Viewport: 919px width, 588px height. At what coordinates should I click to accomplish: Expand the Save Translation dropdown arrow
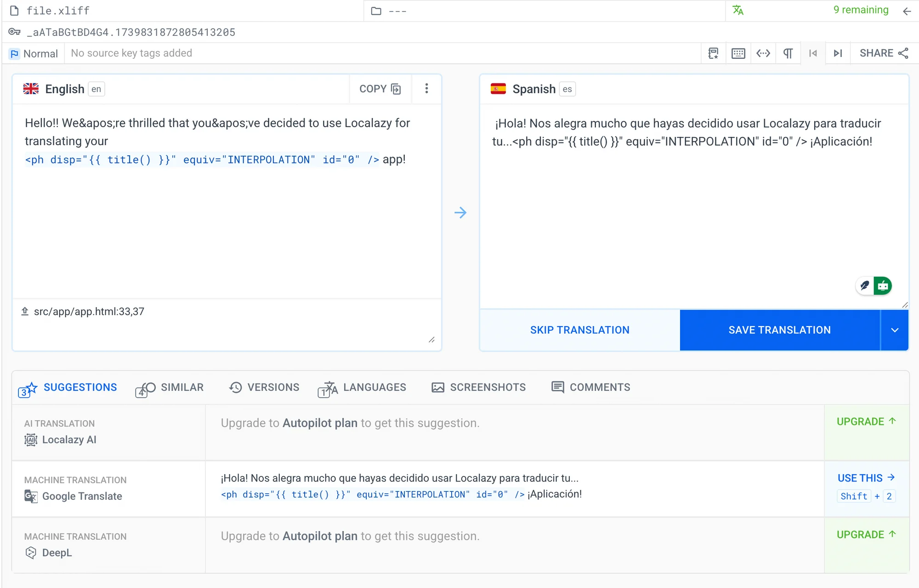(894, 330)
